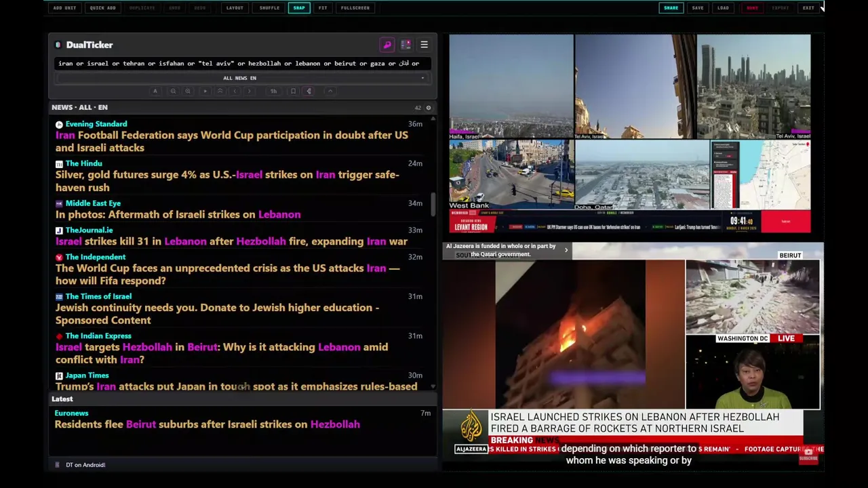The height and width of the screenshot is (488, 868).
Task: Click The Indian Express source icon
Action: (59, 336)
